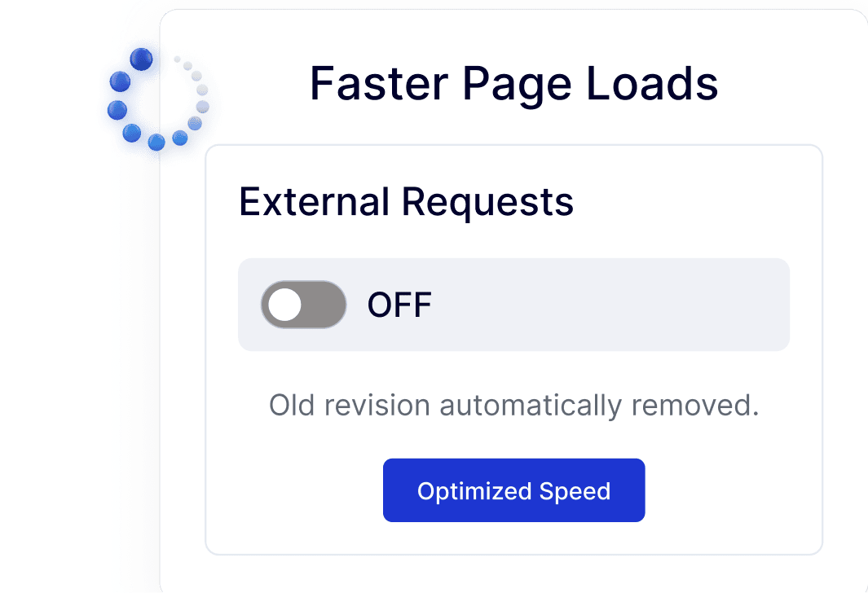This screenshot has height=593, width=868.
Task: Click the OFF label next to the switch
Action: coord(399,305)
